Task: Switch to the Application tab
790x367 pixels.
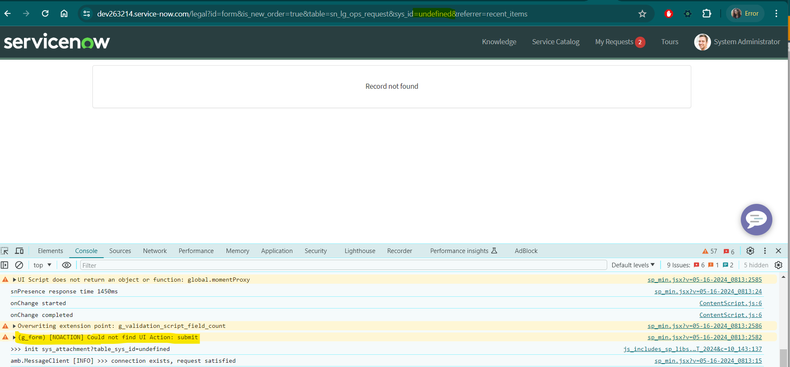Action: tap(277, 251)
